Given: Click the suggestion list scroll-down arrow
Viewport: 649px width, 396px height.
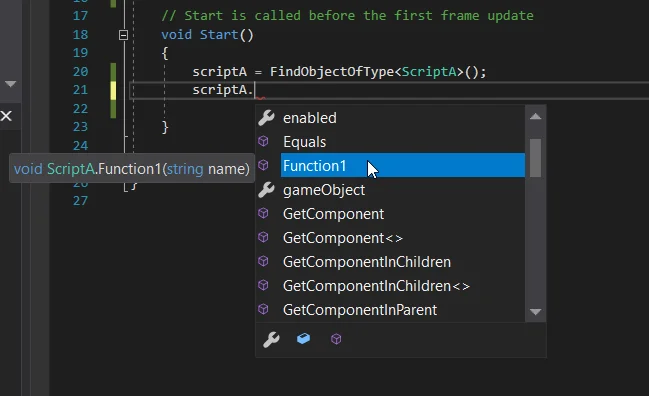Looking at the screenshot, I should click(x=535, y=312).
